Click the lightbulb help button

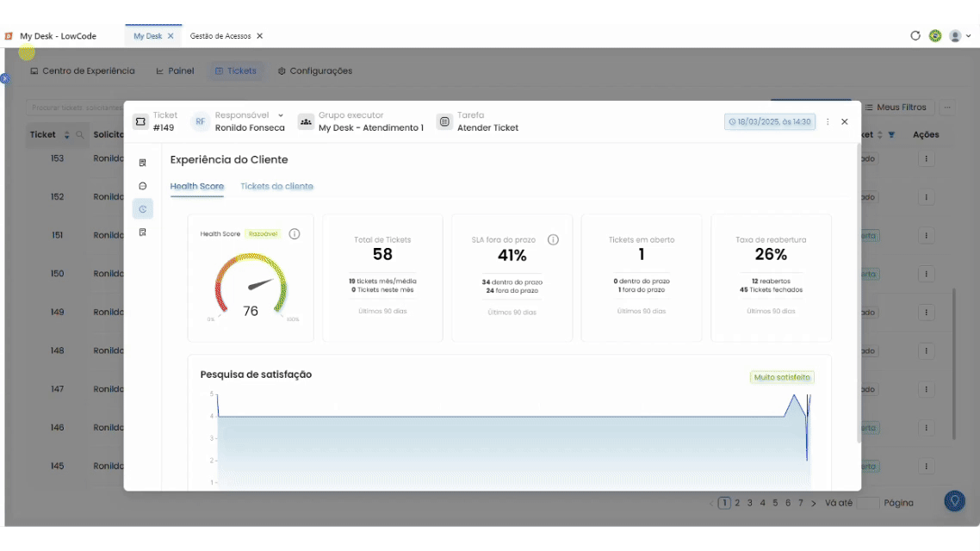pos(954,501)
